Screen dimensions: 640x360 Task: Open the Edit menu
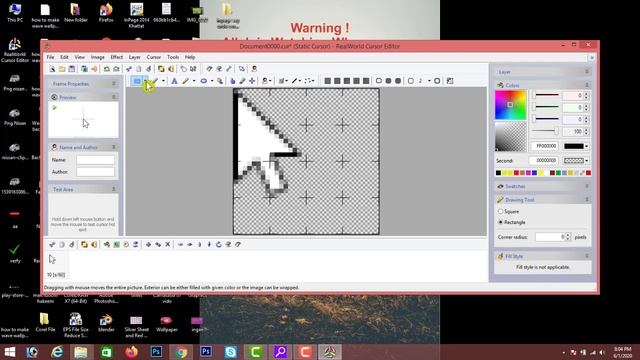click(x=64, y=57)
